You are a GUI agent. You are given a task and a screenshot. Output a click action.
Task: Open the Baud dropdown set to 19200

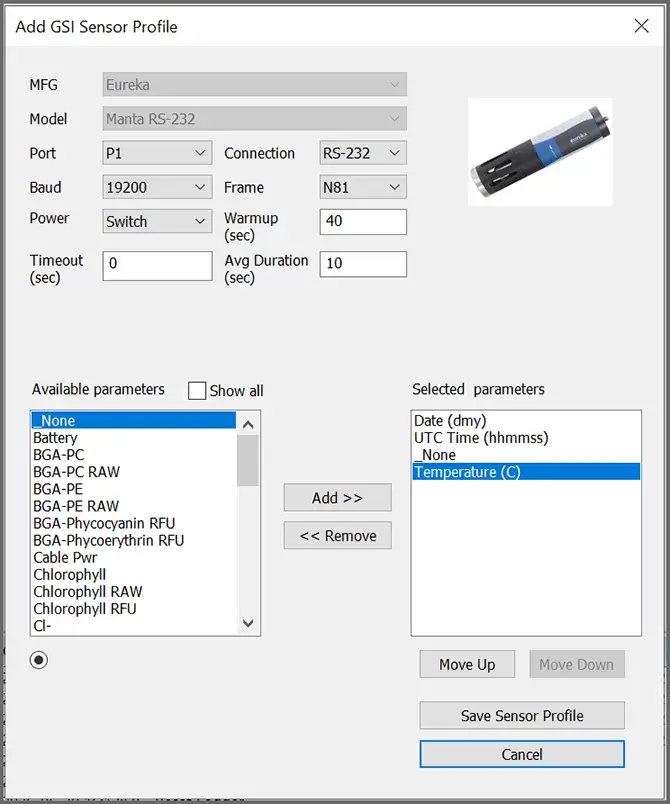(x=157, y=187)
